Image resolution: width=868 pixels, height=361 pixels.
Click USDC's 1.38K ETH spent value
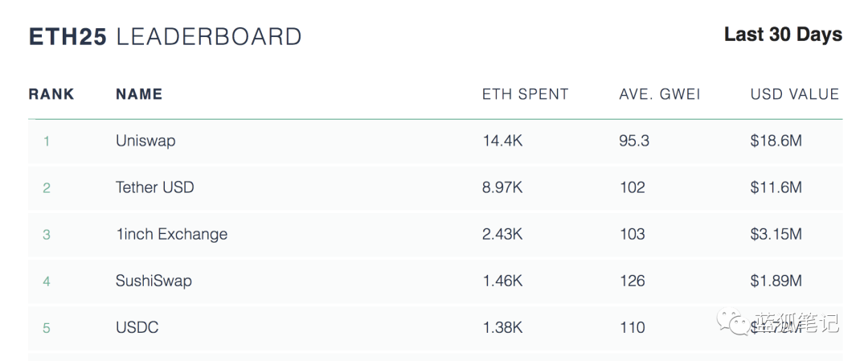(502, 327)
